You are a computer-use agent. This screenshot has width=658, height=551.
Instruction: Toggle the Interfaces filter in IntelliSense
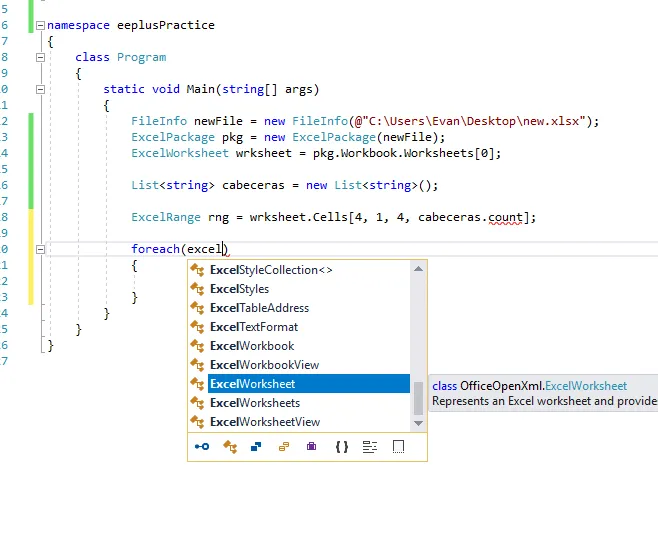click(202, 447)
